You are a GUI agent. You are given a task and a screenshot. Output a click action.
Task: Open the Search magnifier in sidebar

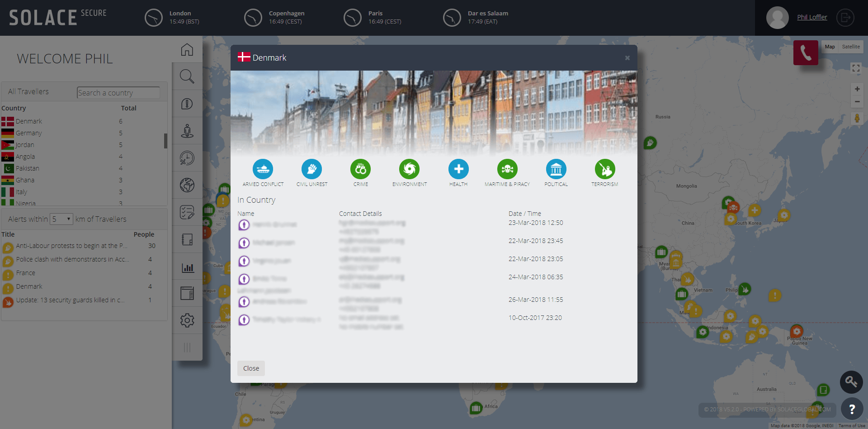187,76
